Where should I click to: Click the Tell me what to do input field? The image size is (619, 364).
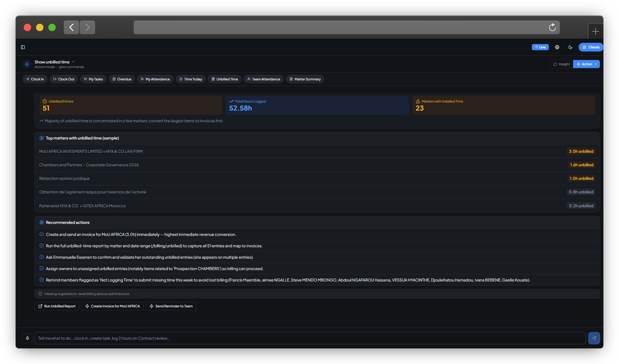point(185,338)
